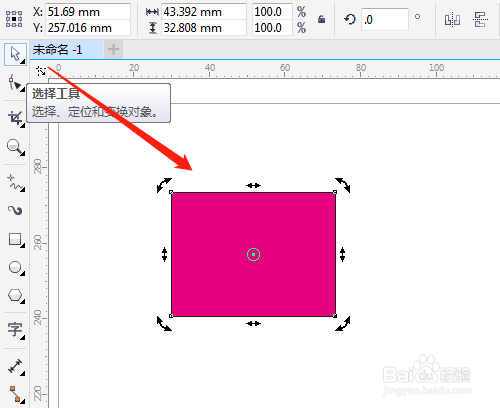Screen dimensions: 500x408
Task: Click the bottom skew handle
Action: pyautogui.click(x=253, y=323)
